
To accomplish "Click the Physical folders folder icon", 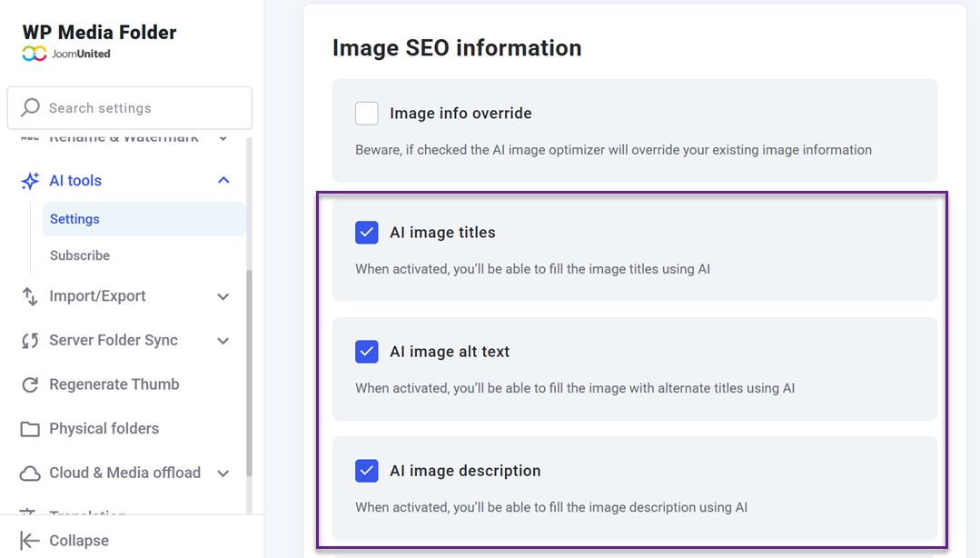I will pos(29,429).
